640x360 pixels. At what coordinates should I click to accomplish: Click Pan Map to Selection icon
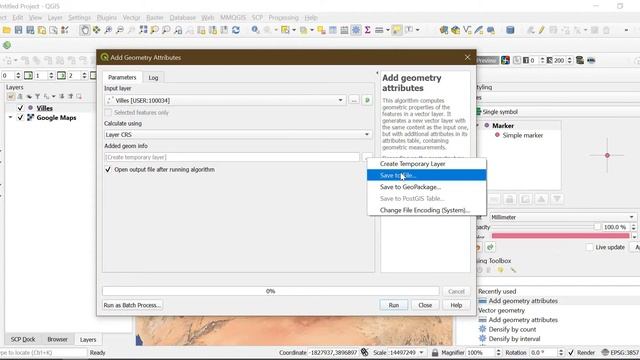click(x=96, y=30)
